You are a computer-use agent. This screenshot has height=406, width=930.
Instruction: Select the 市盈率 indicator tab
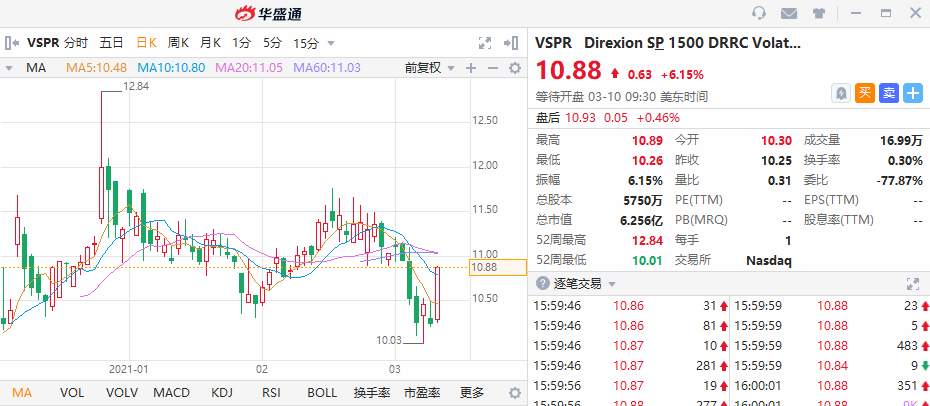pyautogui.click(x=422, y=392)
